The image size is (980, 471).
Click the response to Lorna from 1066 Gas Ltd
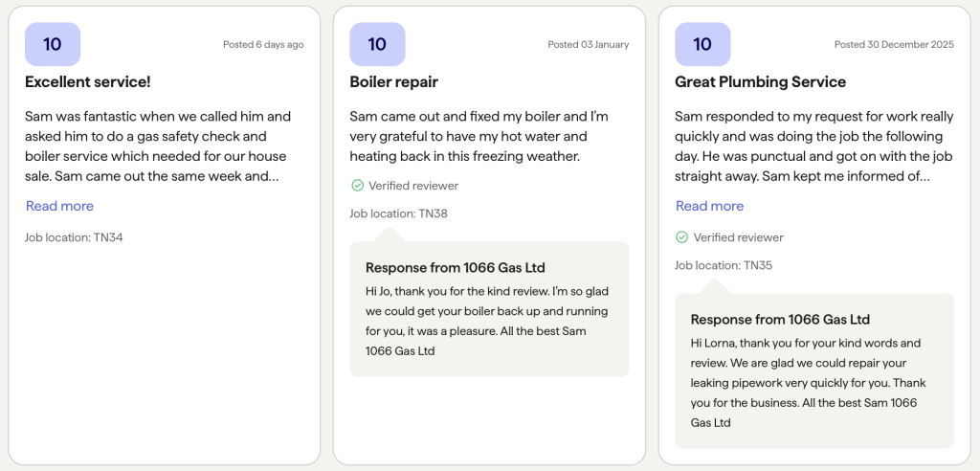[x=814, y=370]
